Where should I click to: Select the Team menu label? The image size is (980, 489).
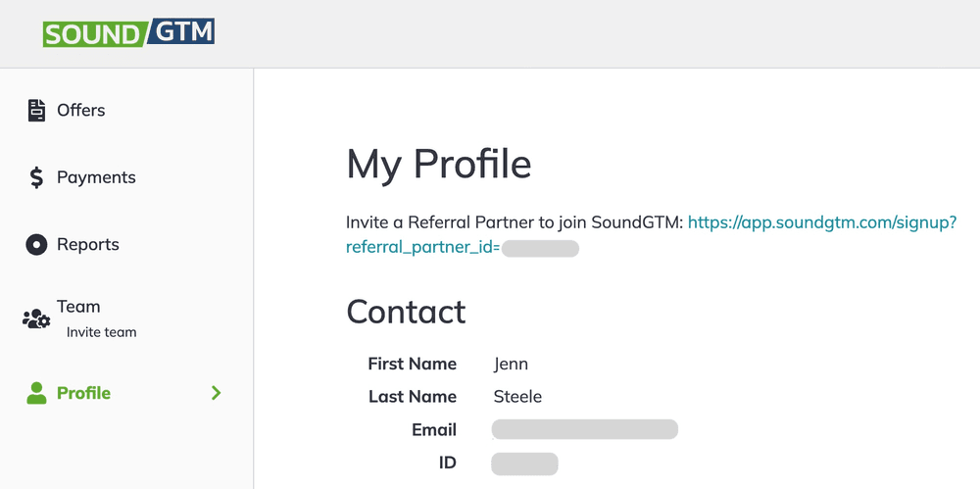pyautogui.click(x=78, y=307)
